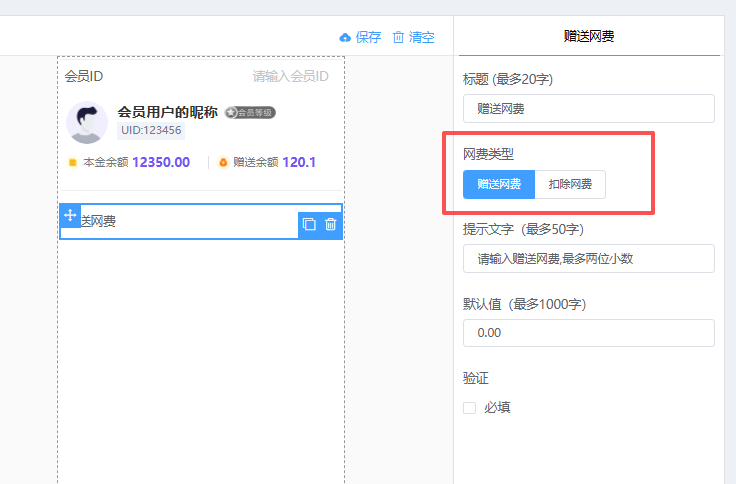Click the 网费类型 label

(488, 154)
